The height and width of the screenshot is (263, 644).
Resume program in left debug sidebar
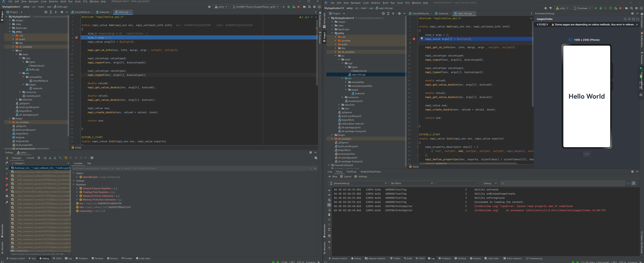7,169
